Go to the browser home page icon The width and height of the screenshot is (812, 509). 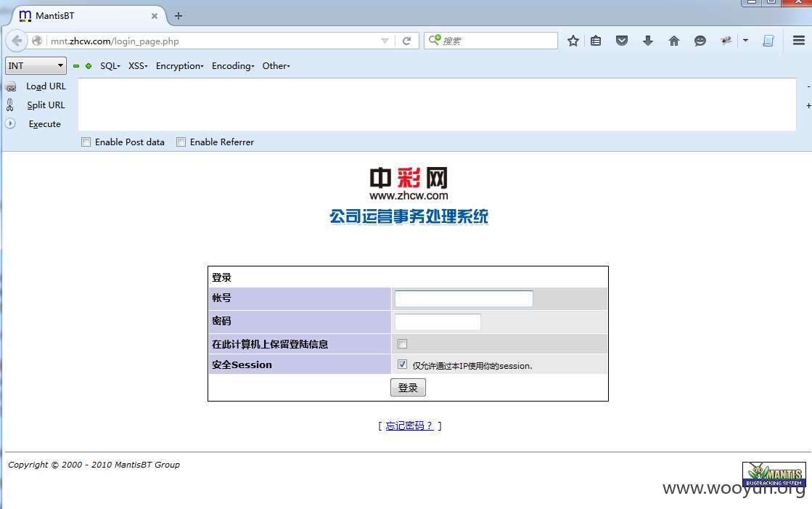(x=673, y=41)
